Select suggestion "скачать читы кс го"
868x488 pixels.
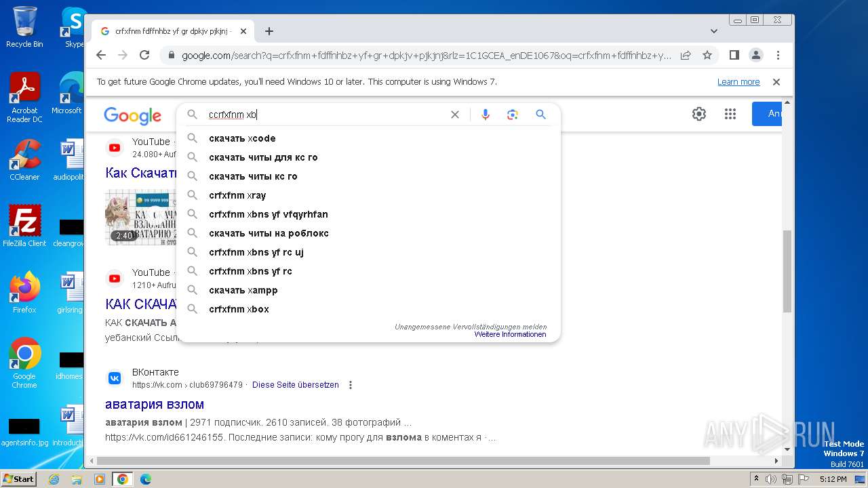368,176
